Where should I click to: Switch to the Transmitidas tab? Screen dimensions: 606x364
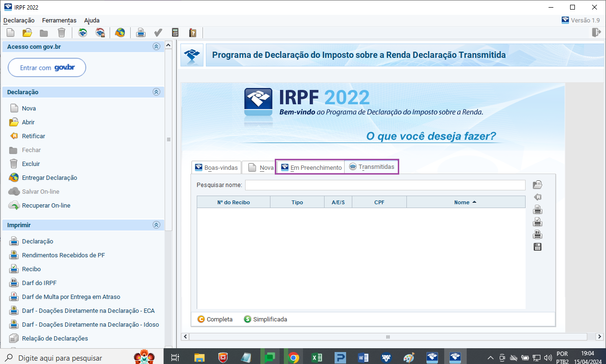tap(371, 167)
